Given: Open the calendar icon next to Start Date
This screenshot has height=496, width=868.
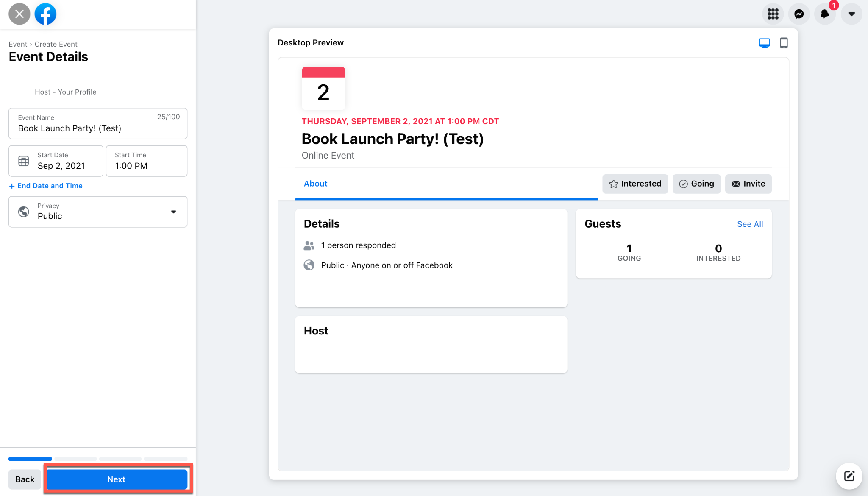Looking at the screenshot, I should 23,161.
